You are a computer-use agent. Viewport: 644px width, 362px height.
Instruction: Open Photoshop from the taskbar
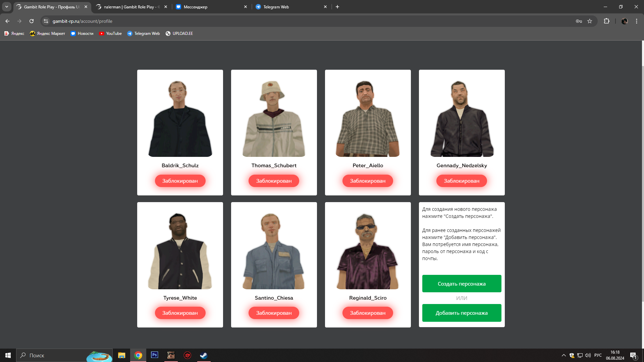[154, 355]
